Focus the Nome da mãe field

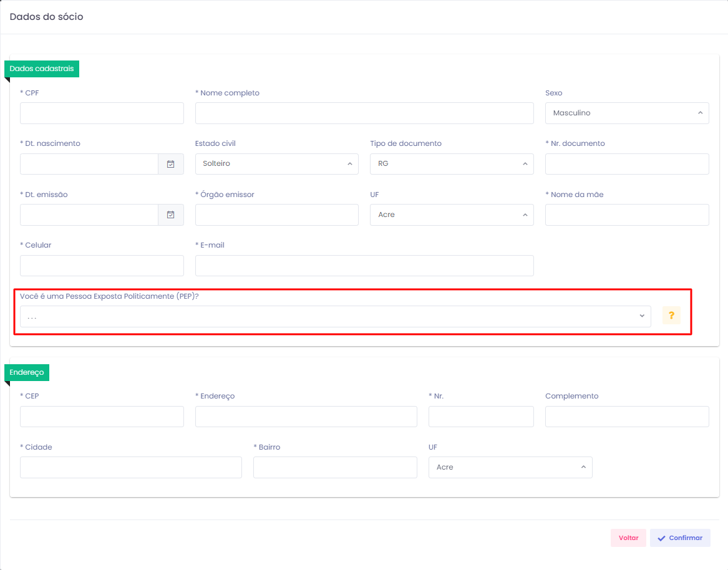(x=626, y=215)
